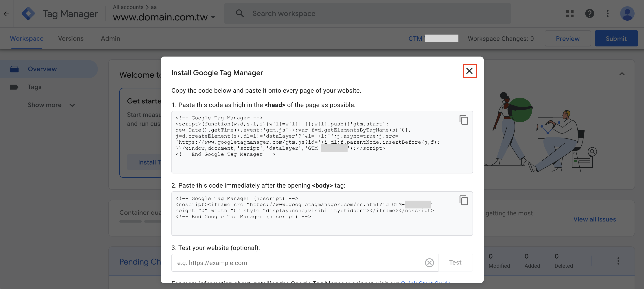Click the Tag Manager logo icon

(x=28, y=13)
